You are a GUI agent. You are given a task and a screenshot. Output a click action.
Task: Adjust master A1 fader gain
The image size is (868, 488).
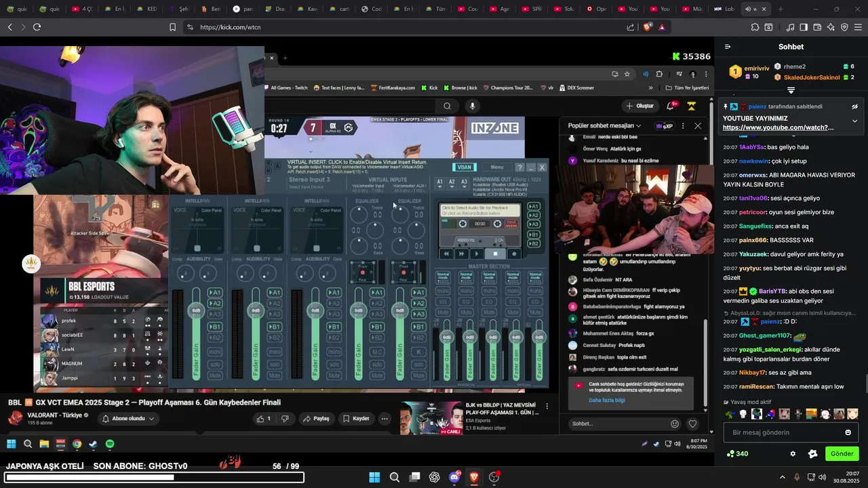coord(446,337)
